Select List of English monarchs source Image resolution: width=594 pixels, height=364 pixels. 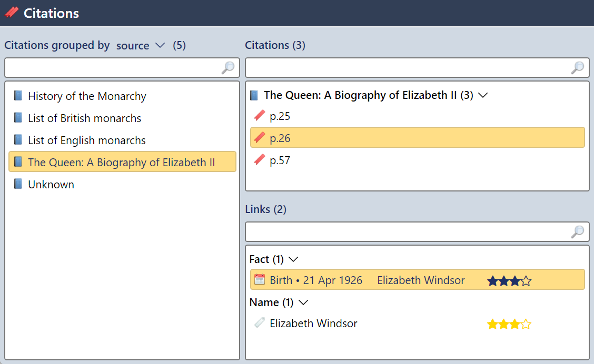87,140
